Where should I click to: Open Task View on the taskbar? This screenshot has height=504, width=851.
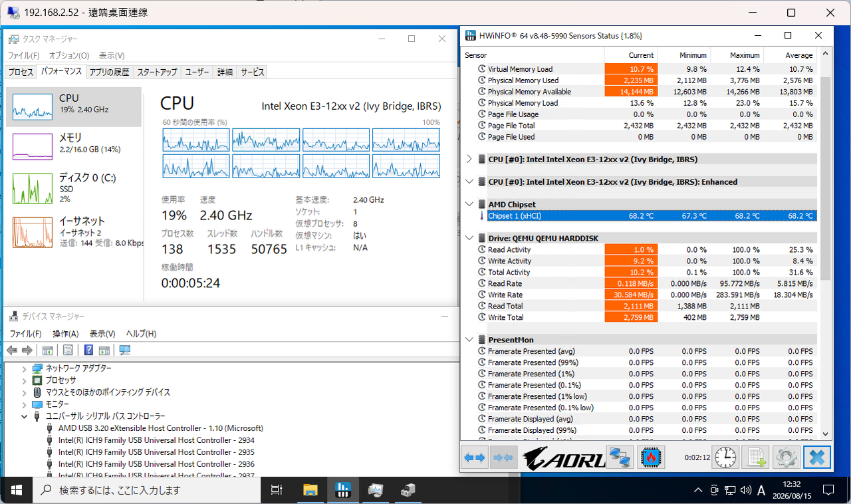(x=277, y=490)
